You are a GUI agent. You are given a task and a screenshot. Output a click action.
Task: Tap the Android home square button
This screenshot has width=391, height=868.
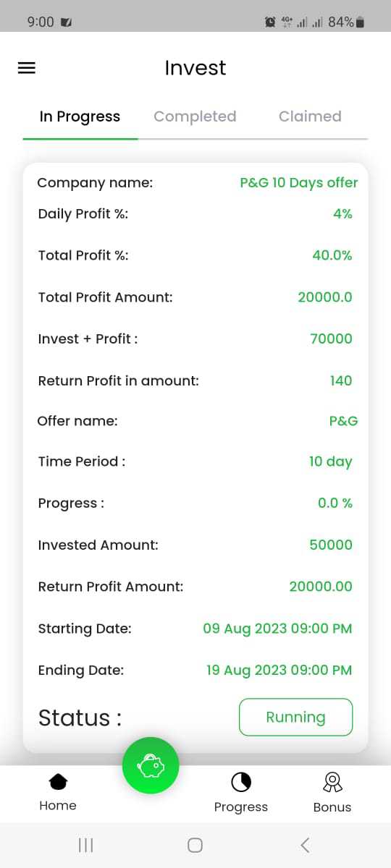pos(195,845)
